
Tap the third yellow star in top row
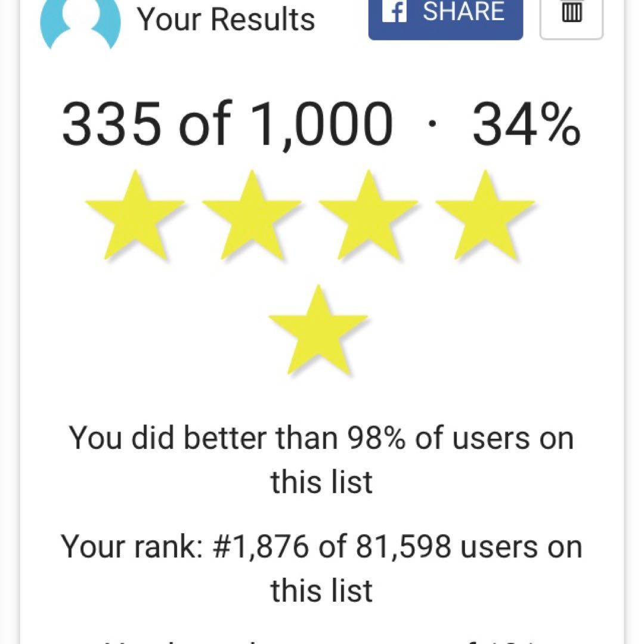369,216
